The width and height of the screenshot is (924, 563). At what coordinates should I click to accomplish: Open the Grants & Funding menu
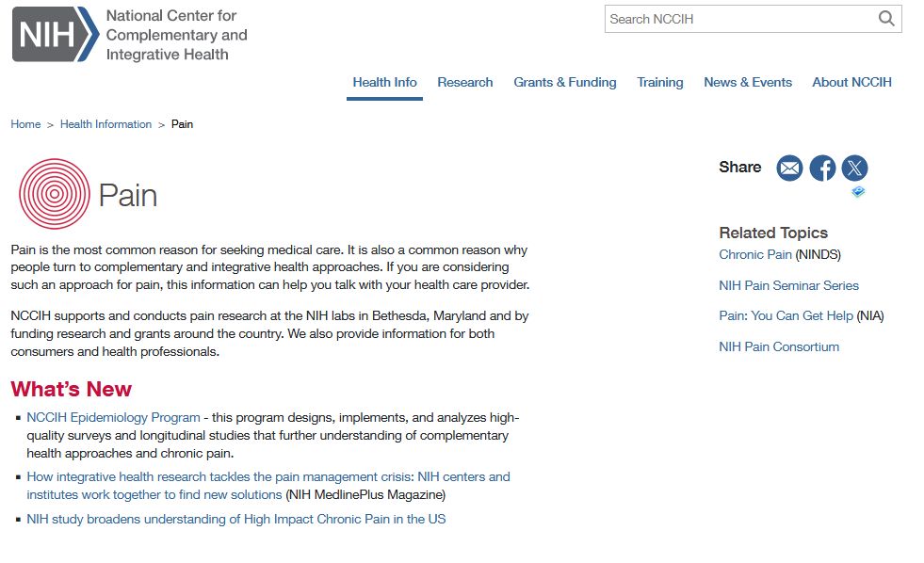coord(565,83)
